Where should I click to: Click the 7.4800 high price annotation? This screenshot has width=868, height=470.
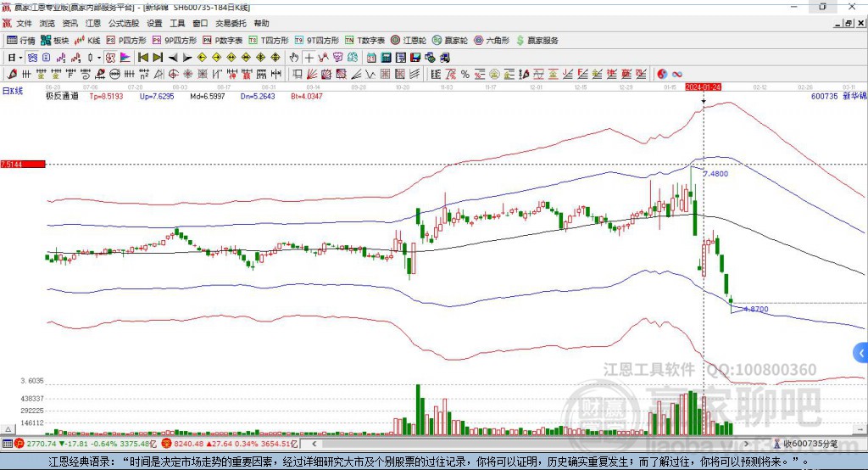point(715,174)
